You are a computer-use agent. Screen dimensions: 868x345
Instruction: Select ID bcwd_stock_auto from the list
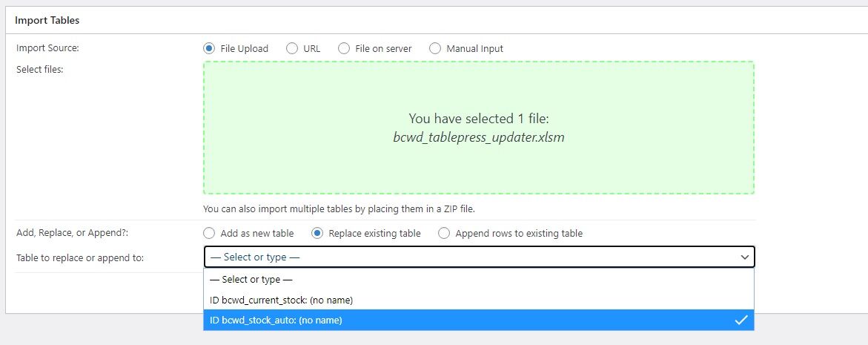(276, 320)
